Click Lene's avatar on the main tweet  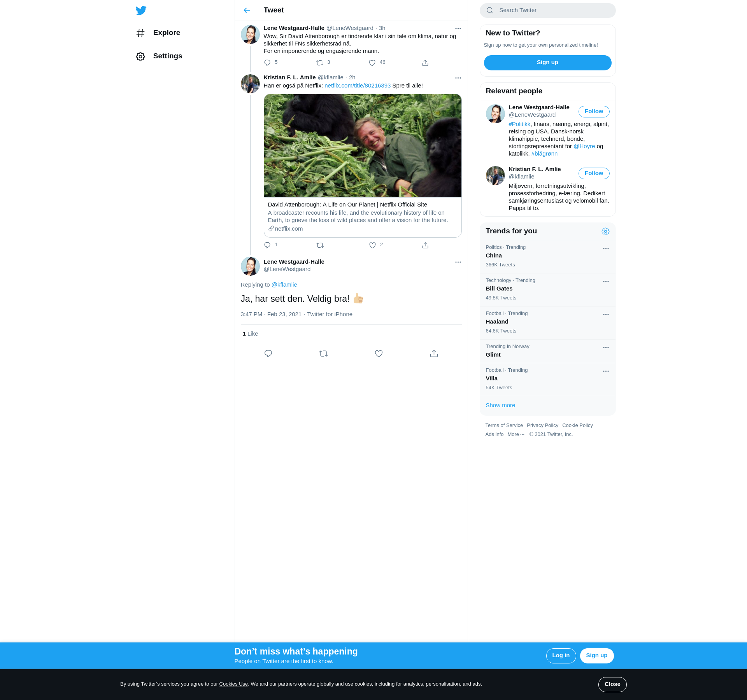250,266
